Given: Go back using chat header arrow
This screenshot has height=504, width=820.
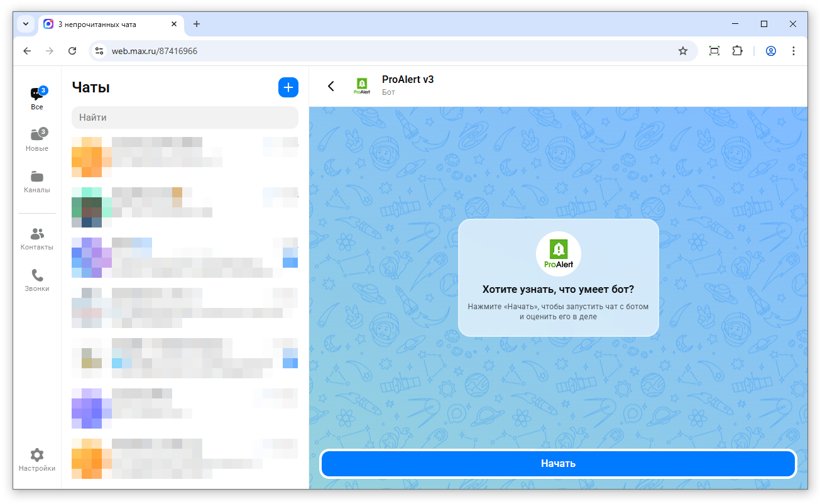Looking at the screenshot, I should coord(331,86).
